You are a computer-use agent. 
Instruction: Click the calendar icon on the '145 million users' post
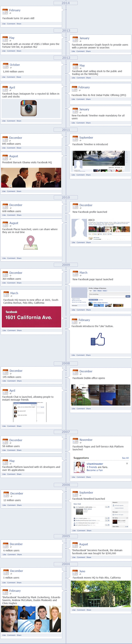point(5,372)
